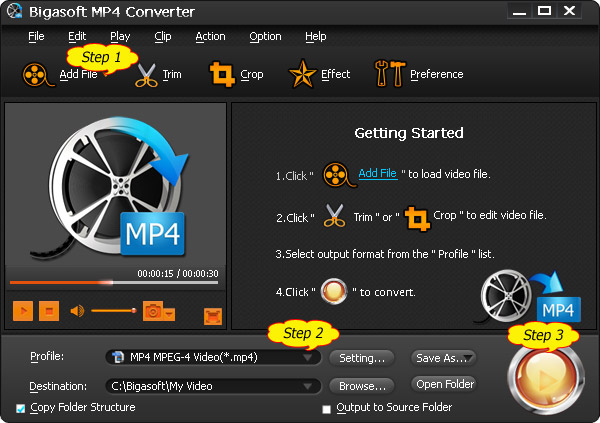Viewport: 600px width, 423px height.
Task: Start conversion with the big orange button
Action: click(x=546, y=379)
